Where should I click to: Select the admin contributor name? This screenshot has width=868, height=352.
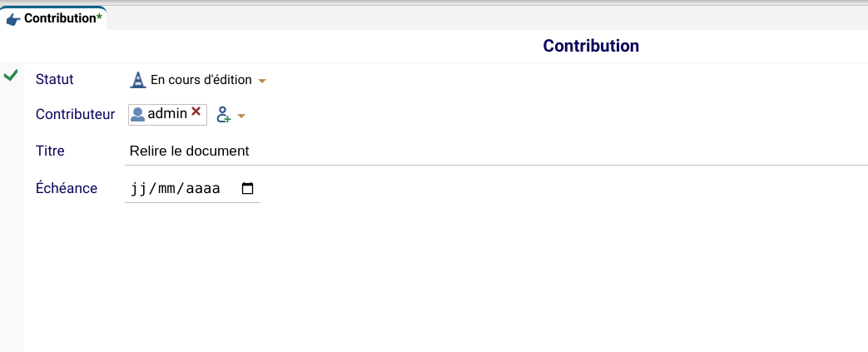tap(167, 114)
